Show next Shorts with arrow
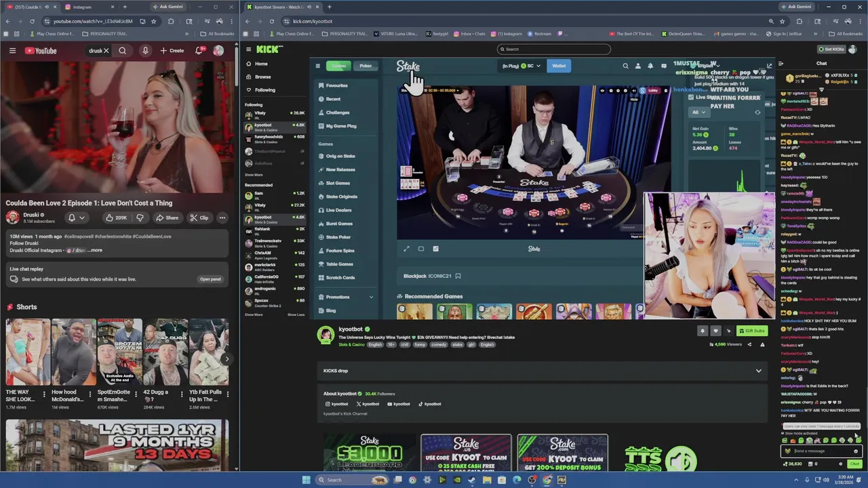 226,359
